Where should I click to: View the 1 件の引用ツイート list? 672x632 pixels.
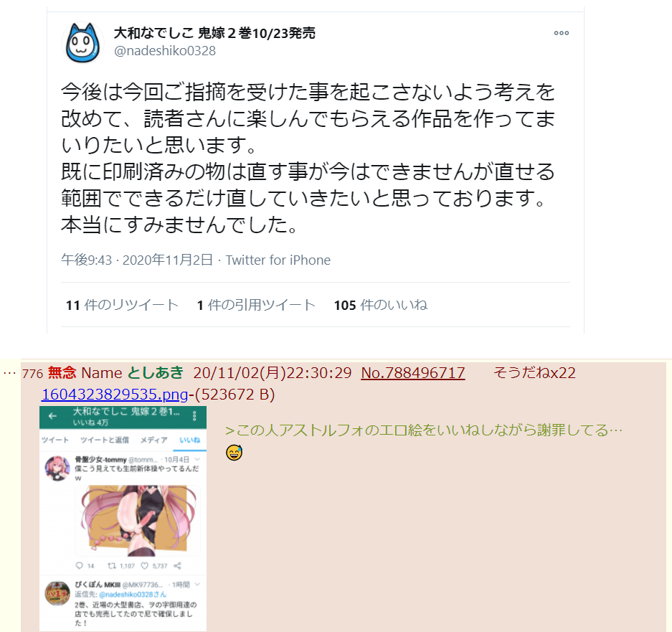pos(256,305)
